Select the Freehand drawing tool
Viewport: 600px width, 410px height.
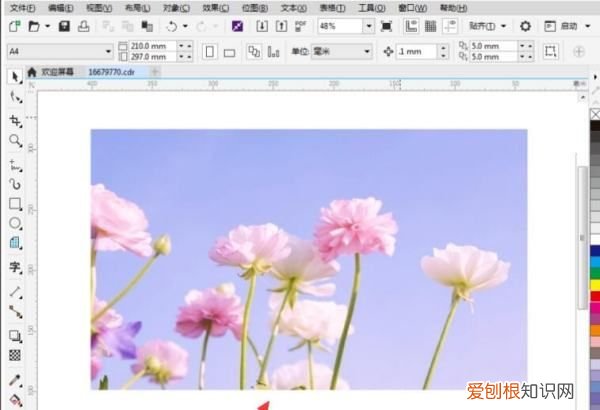[x=15, y=165]
